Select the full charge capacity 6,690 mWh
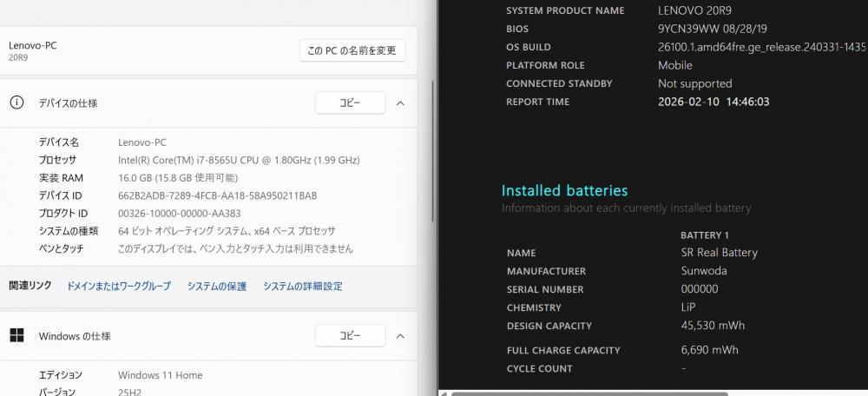The height and width of the screenshot is (396, 868). point(709,349)
